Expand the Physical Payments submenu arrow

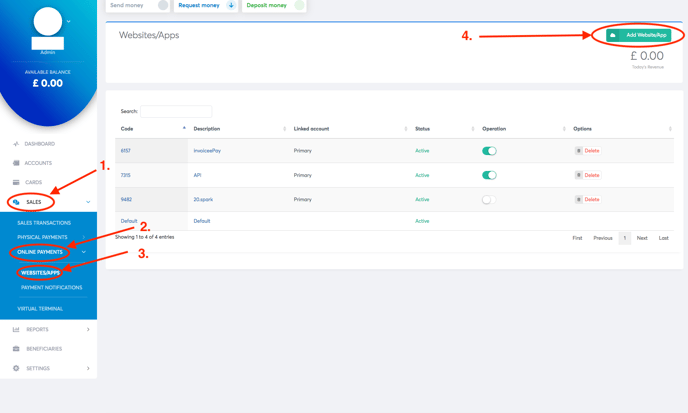[84, 237]
